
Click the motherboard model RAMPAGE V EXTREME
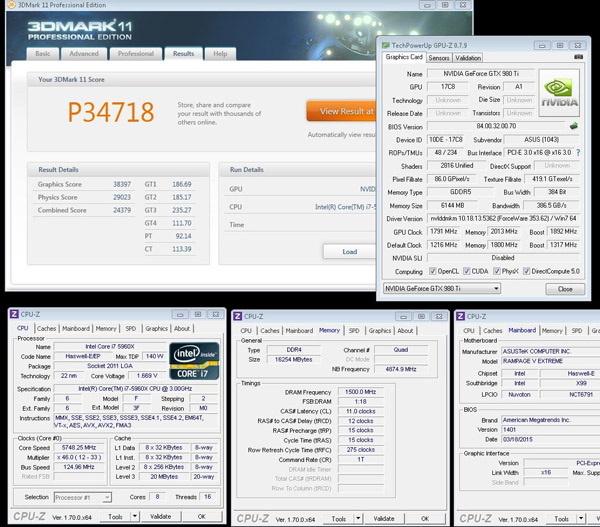(x=533, y=361)
